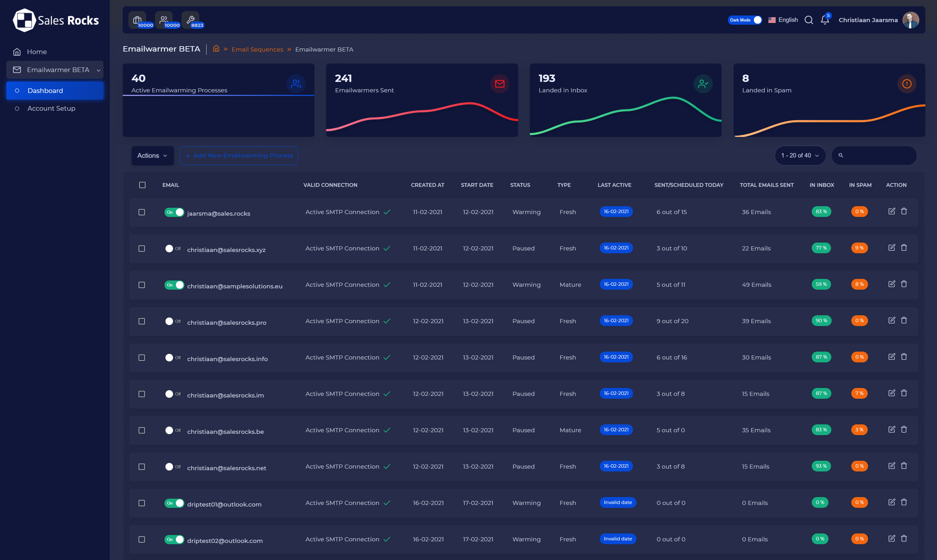Viewport: 937px width, 560px height.
Task: Click the notification bell icon
Action: click(x=824, y=20)
